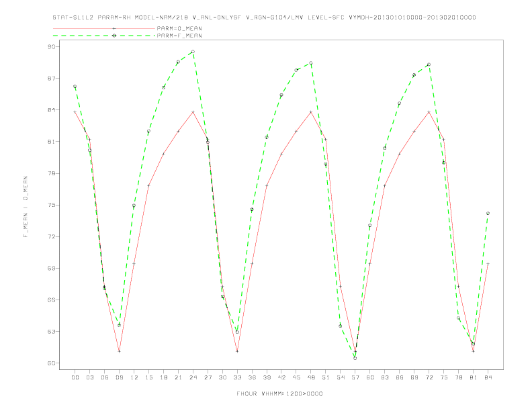Click the y-axis title F_MEAN | O_MEAN

(x=26, y=207)
